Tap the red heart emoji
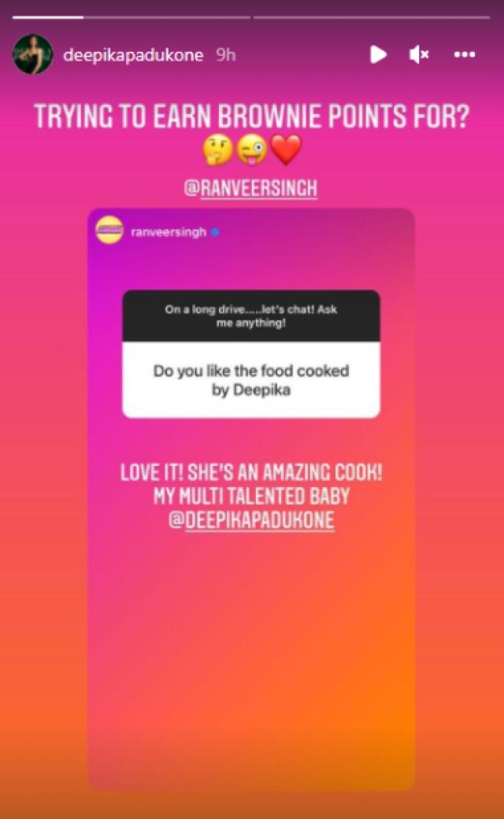 click(286, 150)
